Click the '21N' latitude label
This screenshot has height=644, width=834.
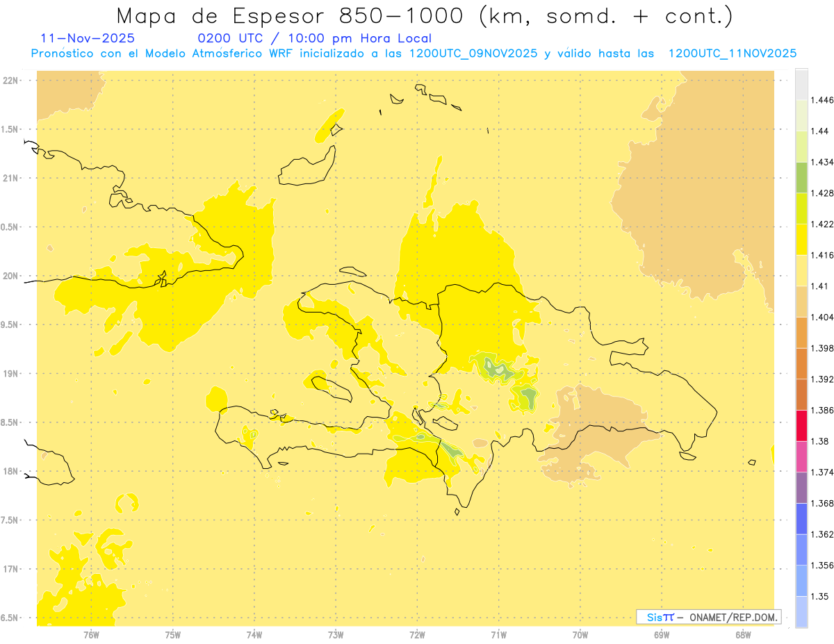[x=10, y=179]
